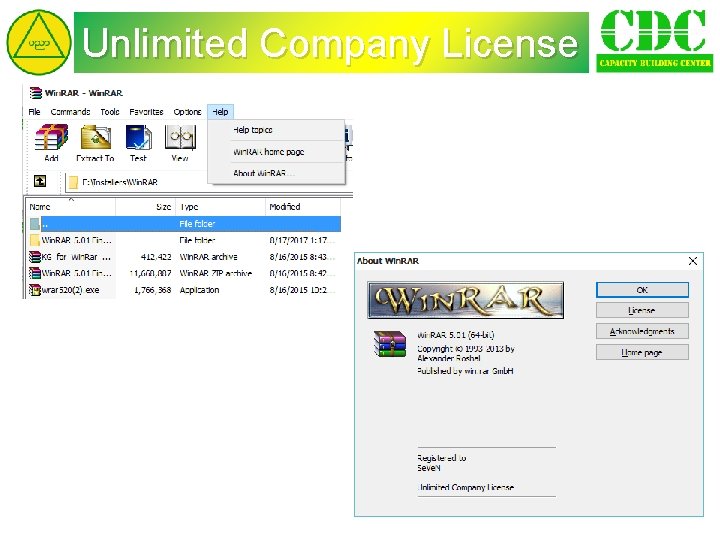Screen dimensions: 720x540
Task: Click the size value 1,766,368
Action: (152, 290)
